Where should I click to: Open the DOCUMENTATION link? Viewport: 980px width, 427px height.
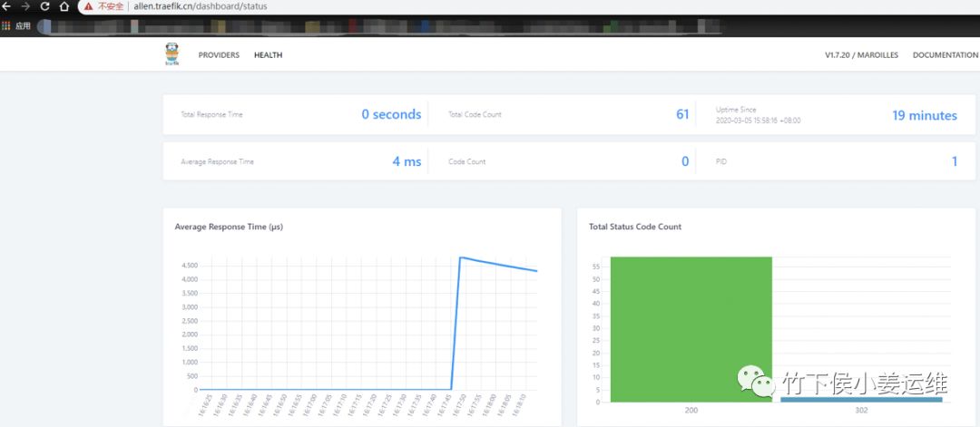coord(945,55)
